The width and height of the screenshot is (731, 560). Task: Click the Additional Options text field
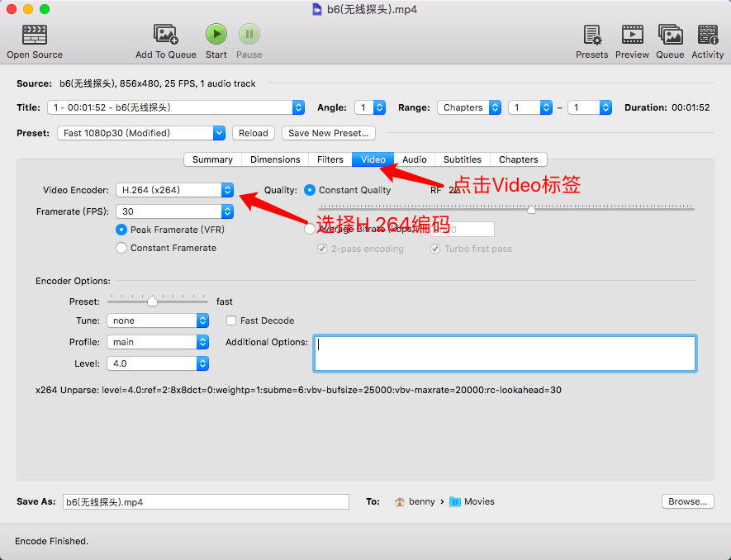point(505,354)
